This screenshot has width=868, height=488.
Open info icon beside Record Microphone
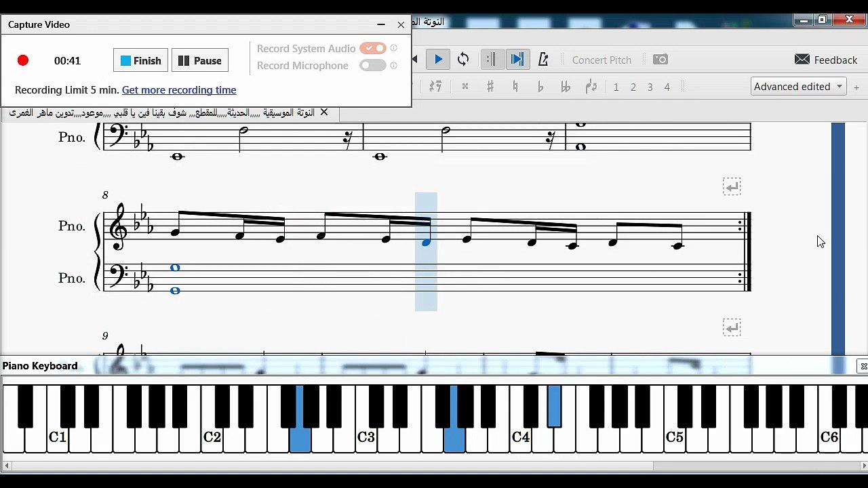pos(394,65)
